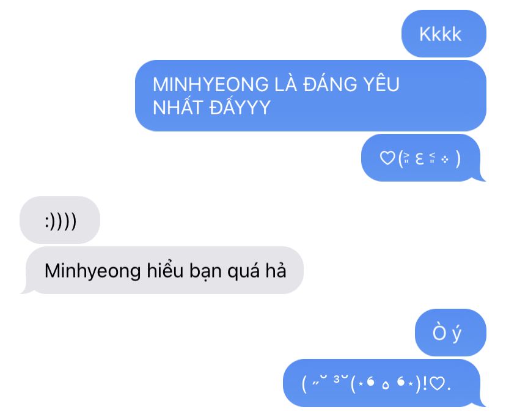Click the word "hiểu" in received message
The image size is (506, 420).
click(165, 270)
